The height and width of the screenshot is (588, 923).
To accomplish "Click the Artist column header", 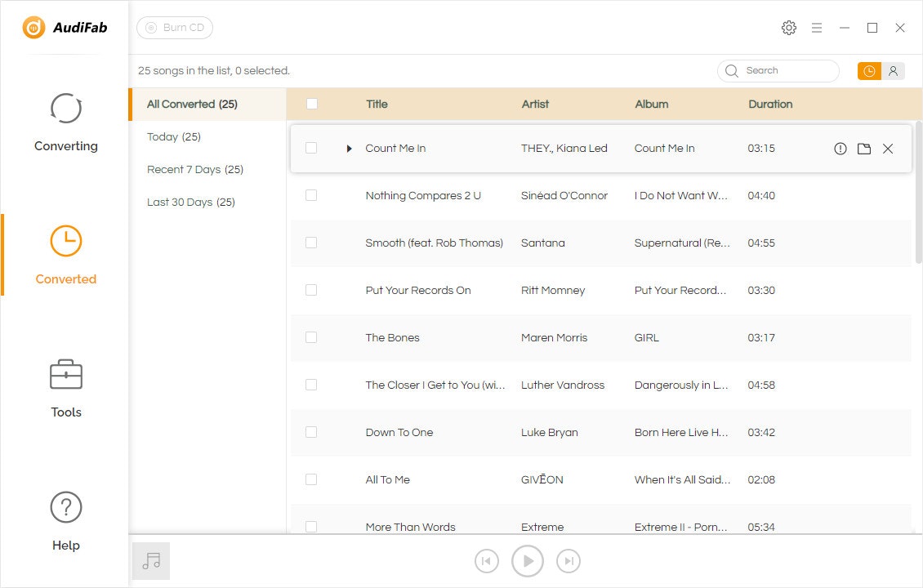I will [535, 105].
